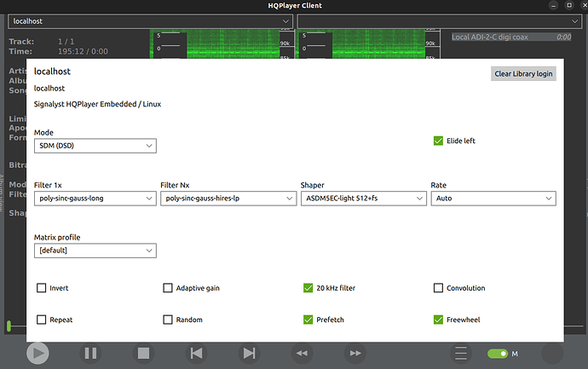Pause playback with the pause icon
Viewport: 588px width, 369px height.
pos(90,353)
